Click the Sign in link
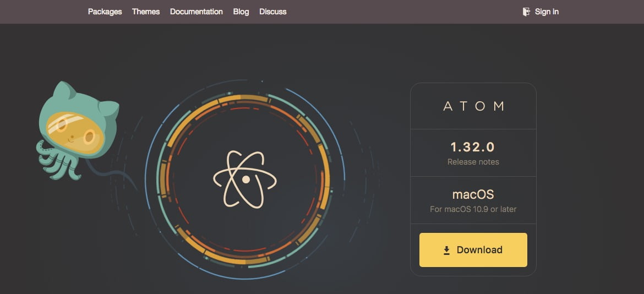The image size is (644, 294). tap(547, 12)
